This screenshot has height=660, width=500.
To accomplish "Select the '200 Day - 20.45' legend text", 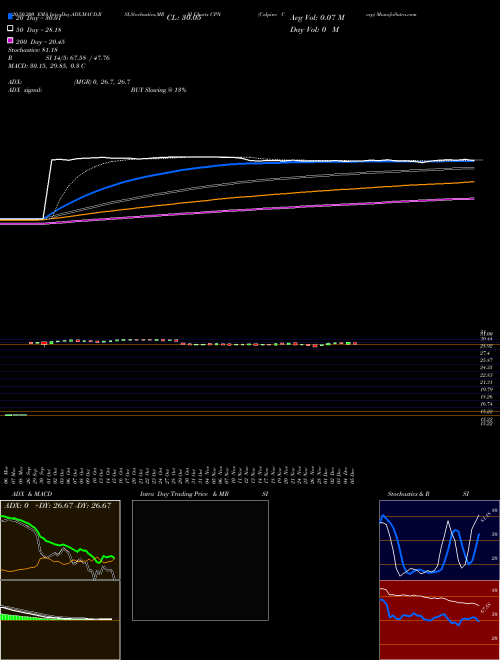I will coord(40,42).
